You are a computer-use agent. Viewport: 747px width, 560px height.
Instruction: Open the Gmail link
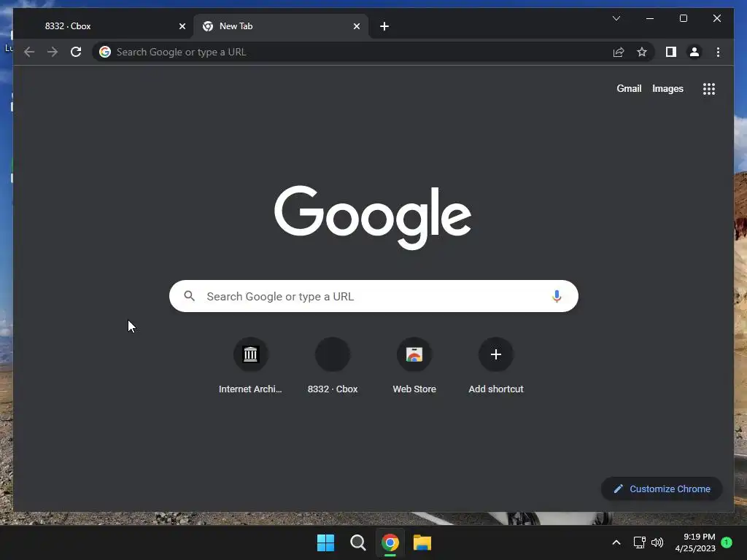pyautogui.click(x=629, y=88)
